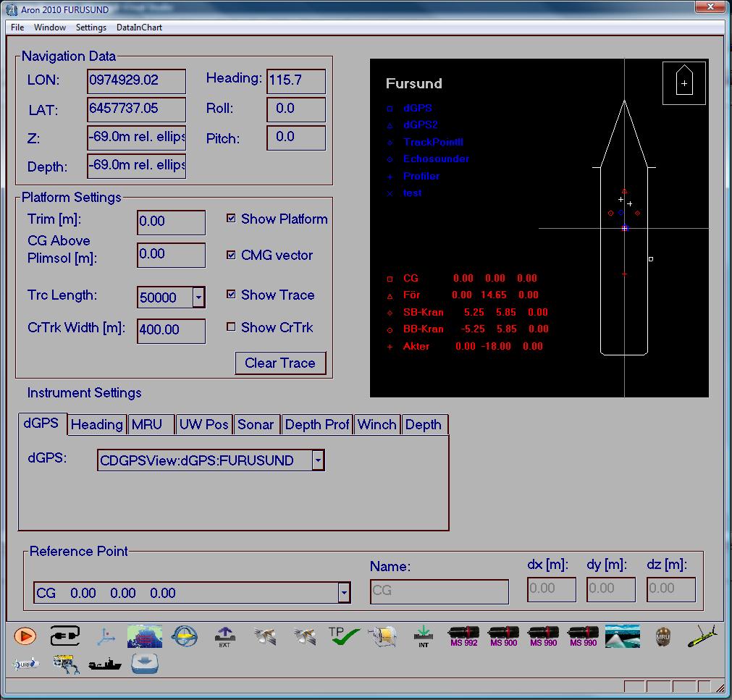Image resolution: width=732 pixels, height=700 pixels.
Task: Open the dGPS source dropdown arrow
Action: tap(318, 460)
